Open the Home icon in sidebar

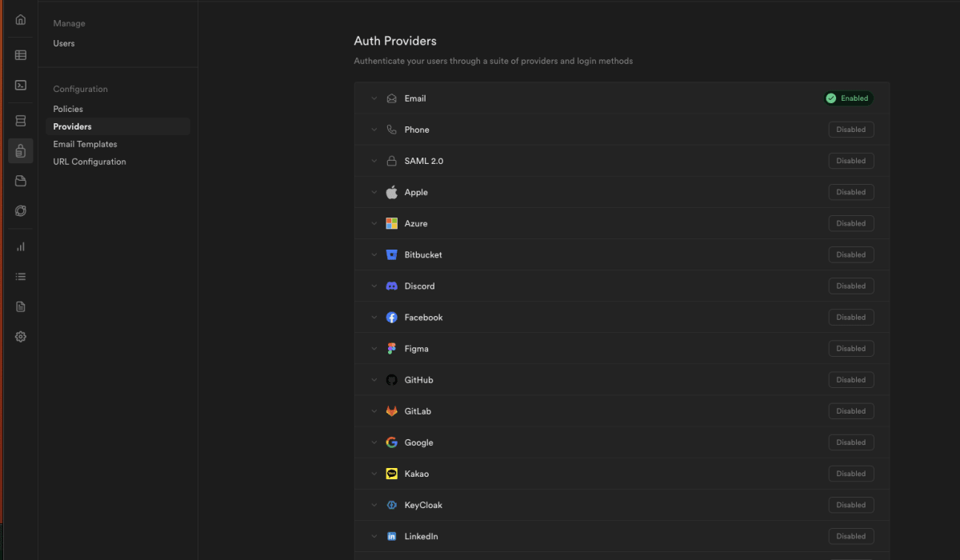click(x=21, y=20)
